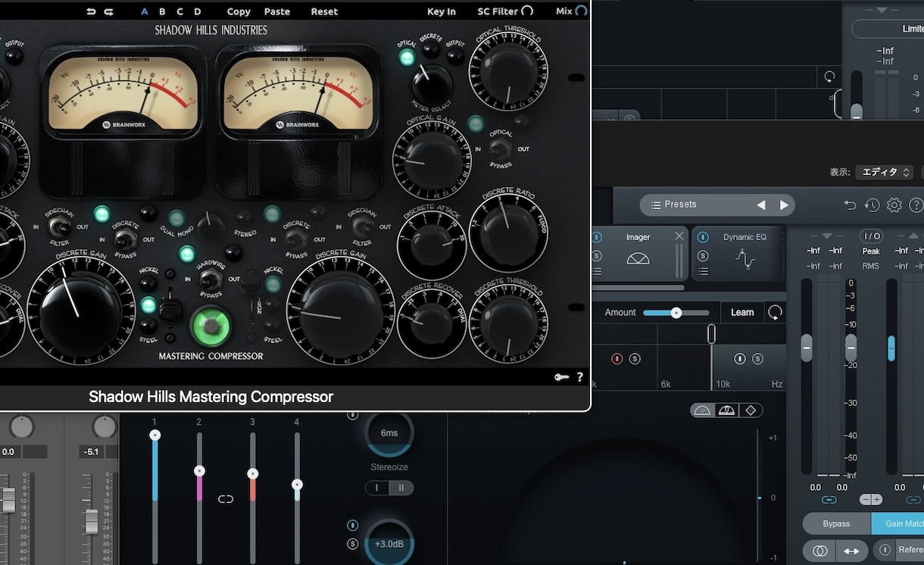Solo the Imager module
924x565 pixels.
pos(597,256)
